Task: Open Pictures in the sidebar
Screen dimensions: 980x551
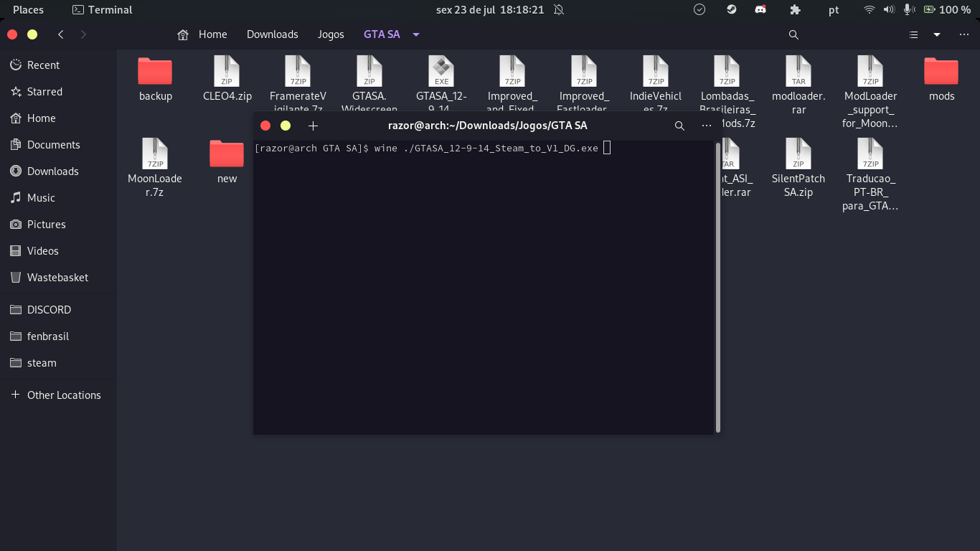Action: click(58, 225)
